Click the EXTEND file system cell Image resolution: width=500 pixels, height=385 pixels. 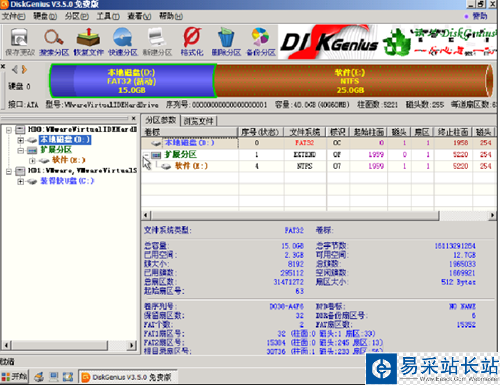tap(304, 155)
